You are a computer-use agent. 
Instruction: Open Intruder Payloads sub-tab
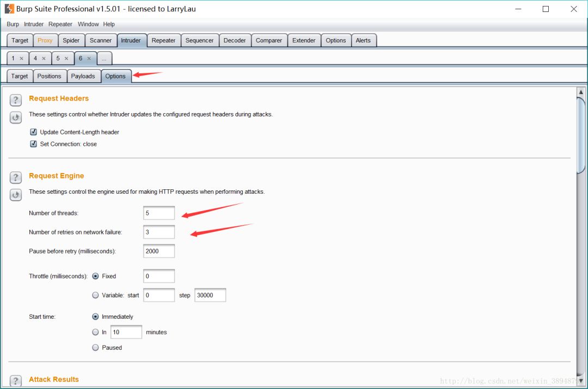(x=83, y=76)
